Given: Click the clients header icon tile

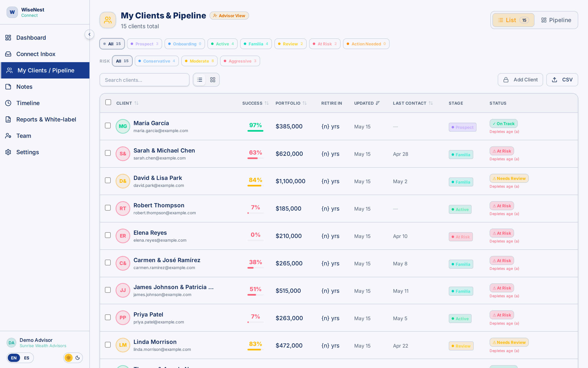Looking at the screenshot, I should (108, 20).
